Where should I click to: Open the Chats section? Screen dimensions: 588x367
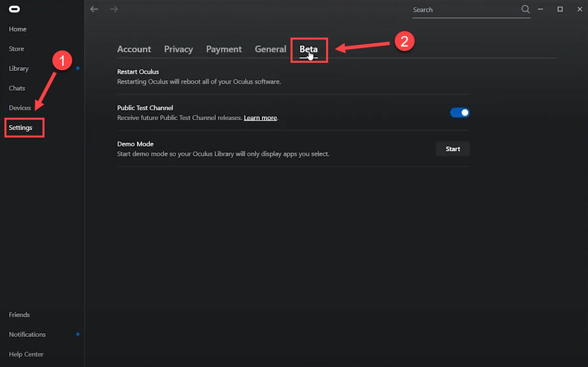(x=17, y=88)
